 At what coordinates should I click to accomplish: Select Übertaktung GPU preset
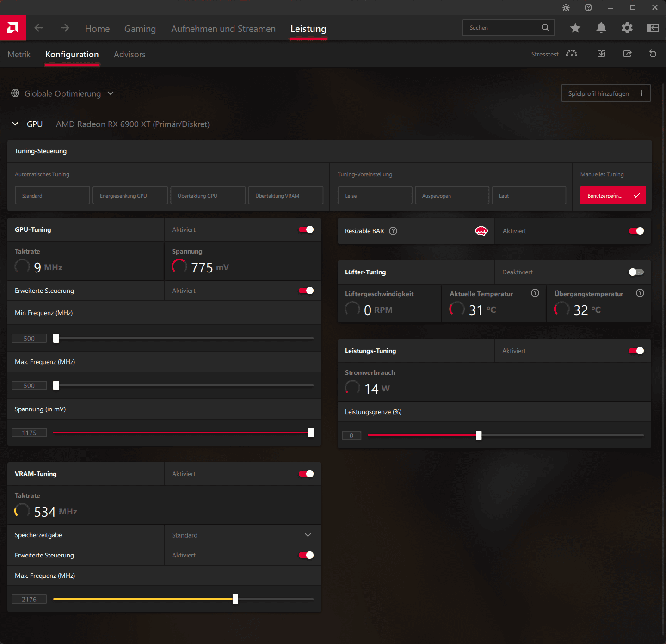click(x=208, y=195)
